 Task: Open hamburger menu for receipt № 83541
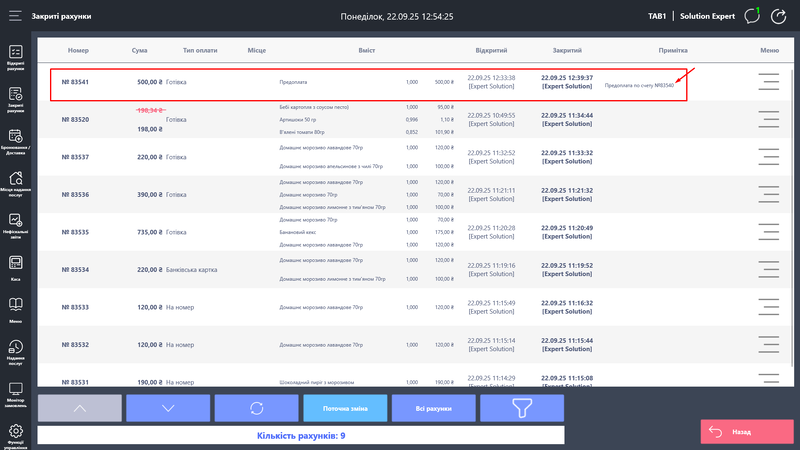tap(768, 82)
